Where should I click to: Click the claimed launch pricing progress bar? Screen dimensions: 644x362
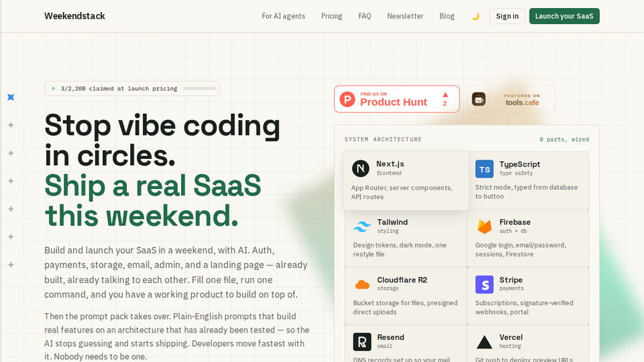coord(199,88)
